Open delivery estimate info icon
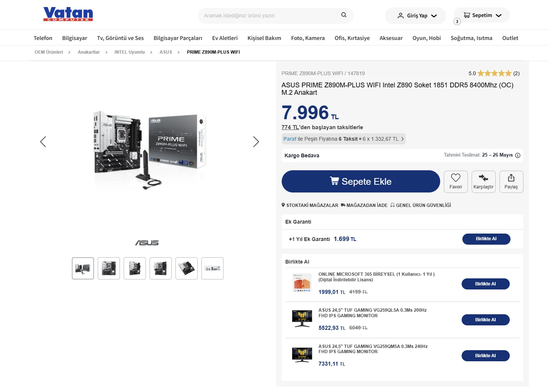 tap(518, 155)
